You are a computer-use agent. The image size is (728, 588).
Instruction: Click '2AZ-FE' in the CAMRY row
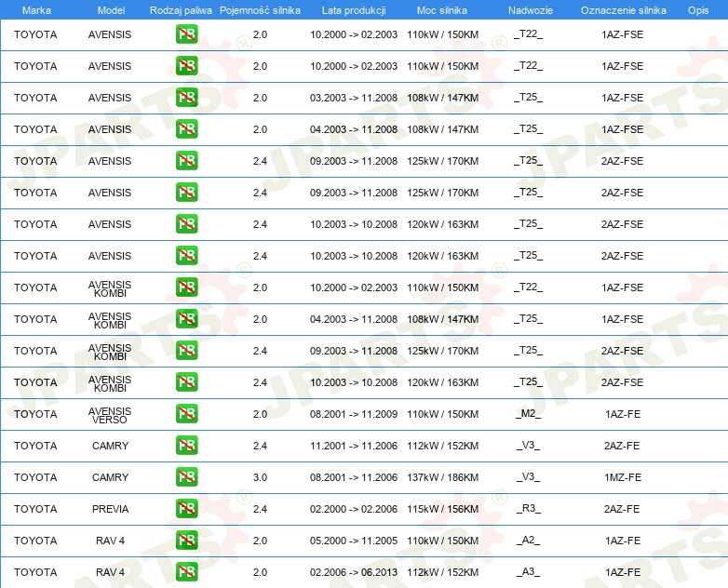[x=622, y=446]
